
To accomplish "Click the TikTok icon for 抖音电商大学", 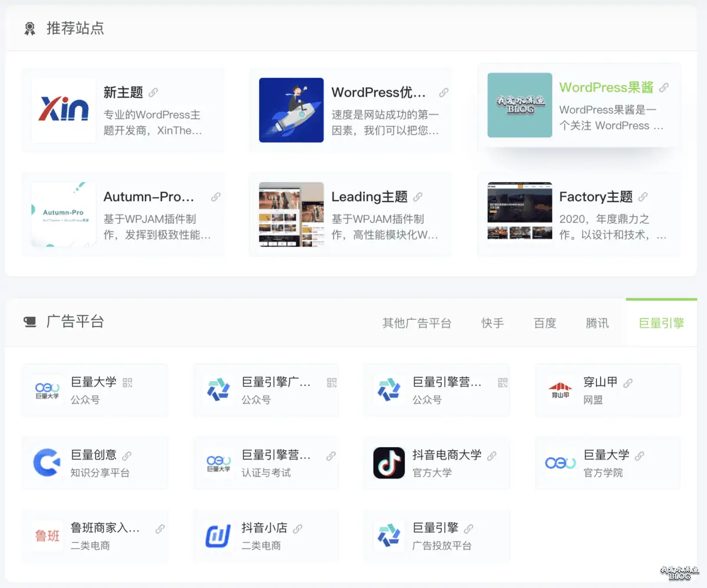I will pos(389,463).
